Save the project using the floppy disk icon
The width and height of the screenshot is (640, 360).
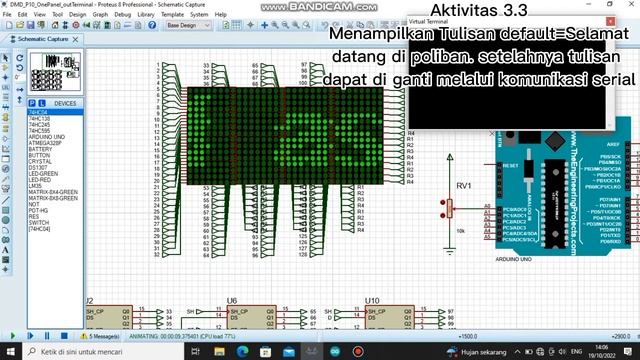click(30, 25)
